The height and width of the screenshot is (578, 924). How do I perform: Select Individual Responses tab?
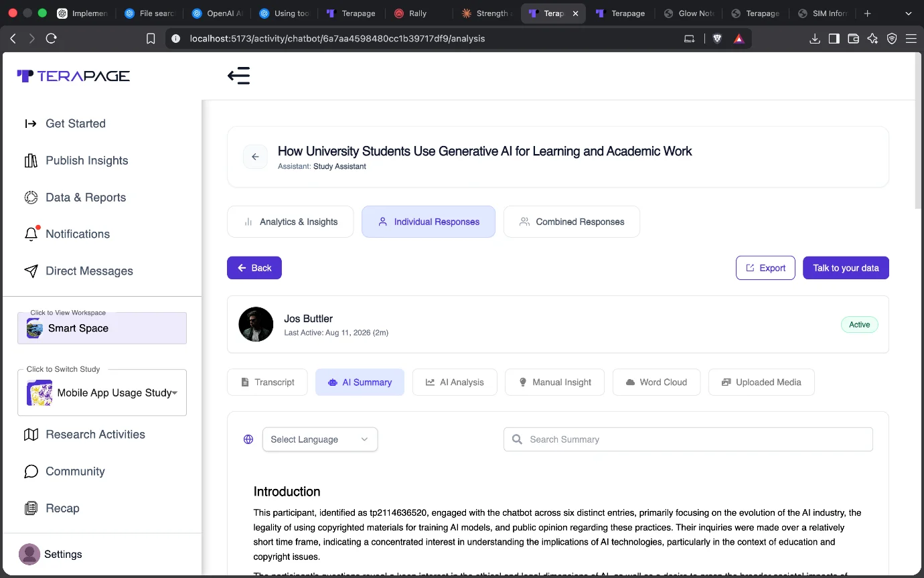tap(429, 222)
